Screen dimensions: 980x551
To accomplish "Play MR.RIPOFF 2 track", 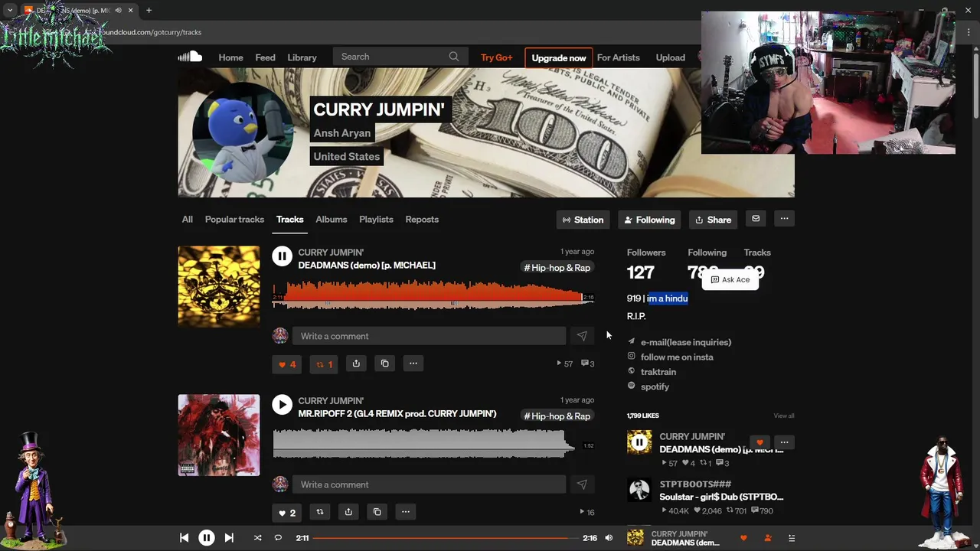I will (x=282, y=406).
